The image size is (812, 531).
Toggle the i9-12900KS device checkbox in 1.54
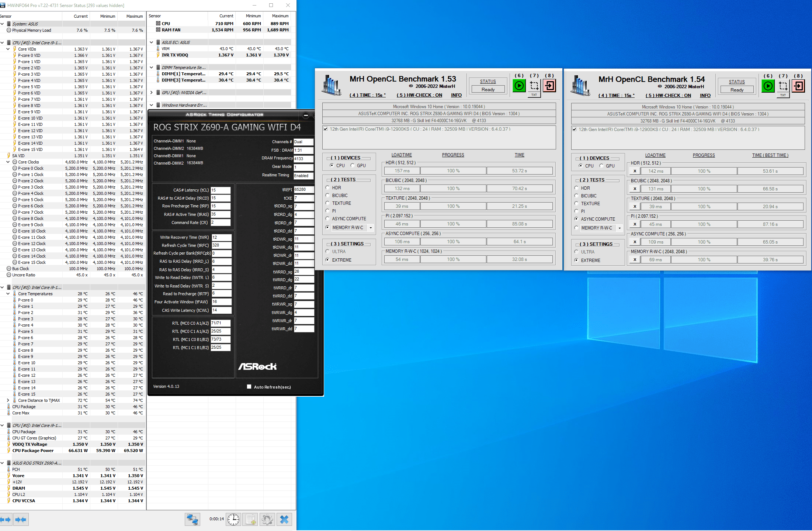click(x=574, y=130)
